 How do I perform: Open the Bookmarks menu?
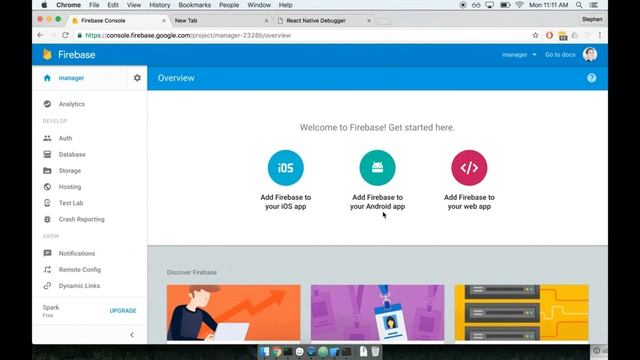195,5
